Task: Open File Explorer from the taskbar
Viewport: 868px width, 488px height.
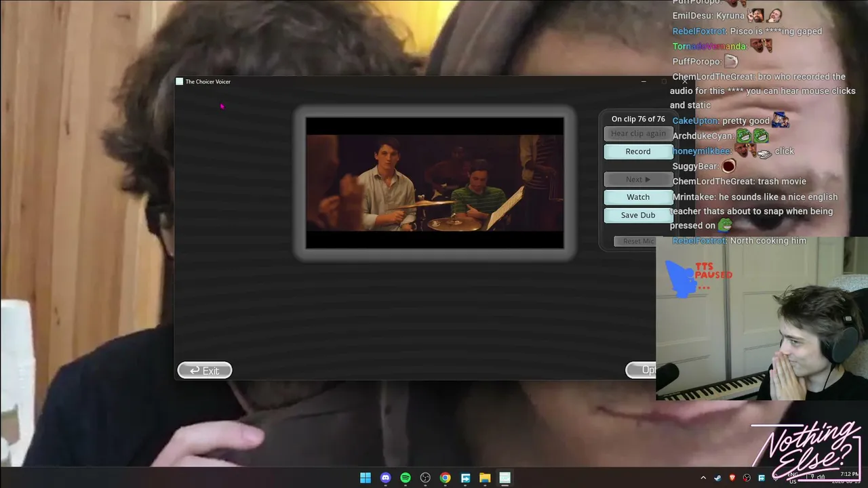Action: click(485, 478)
